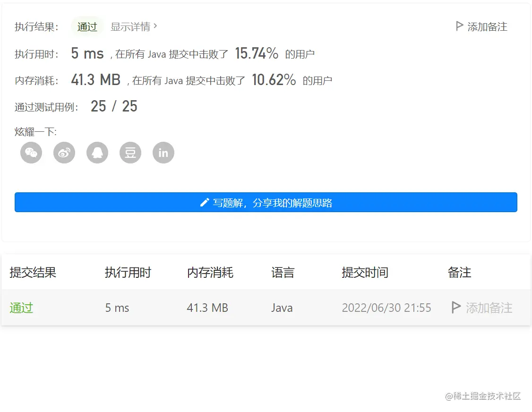This screenshot has height=412, width=532.
Task: Click the 提交时间 column header
Action: click(365, 273)
